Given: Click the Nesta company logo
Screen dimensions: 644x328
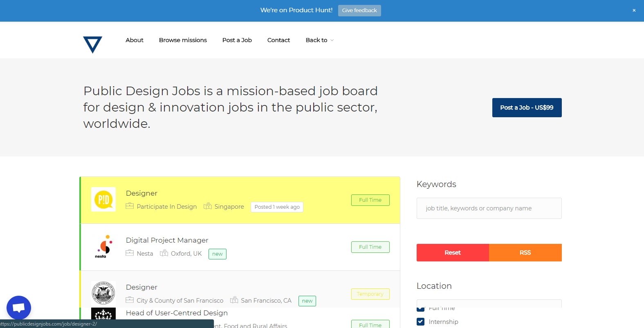Looking at the screenshot, I should [103, 246].
